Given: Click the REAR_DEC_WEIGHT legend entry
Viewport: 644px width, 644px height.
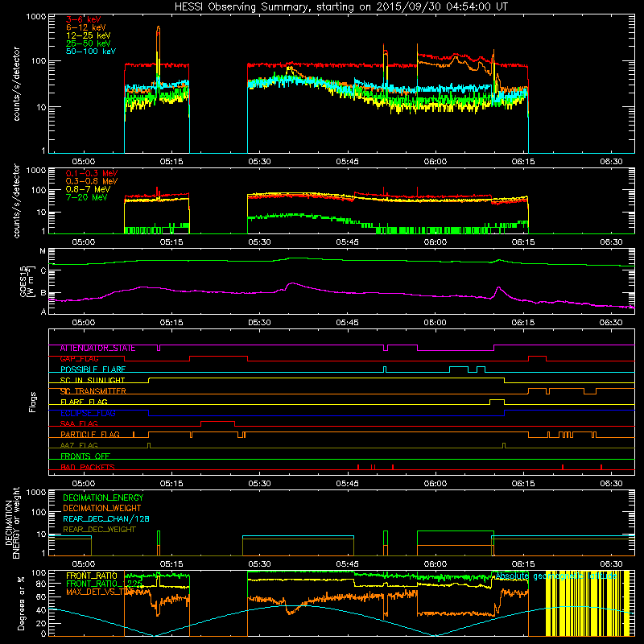Looking at the screenshot, I should point(99,530).
